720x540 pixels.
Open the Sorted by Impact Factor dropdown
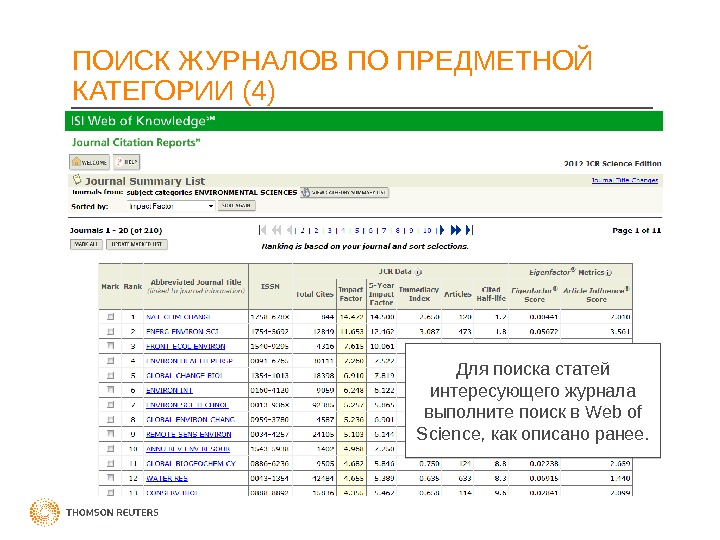[x=171, y=206]
